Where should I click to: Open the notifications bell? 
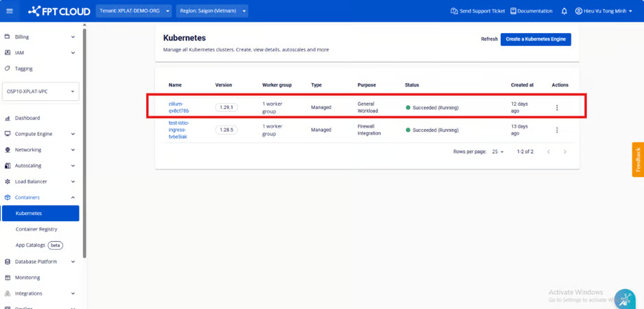pyautogui.click(x=564, y=11)
